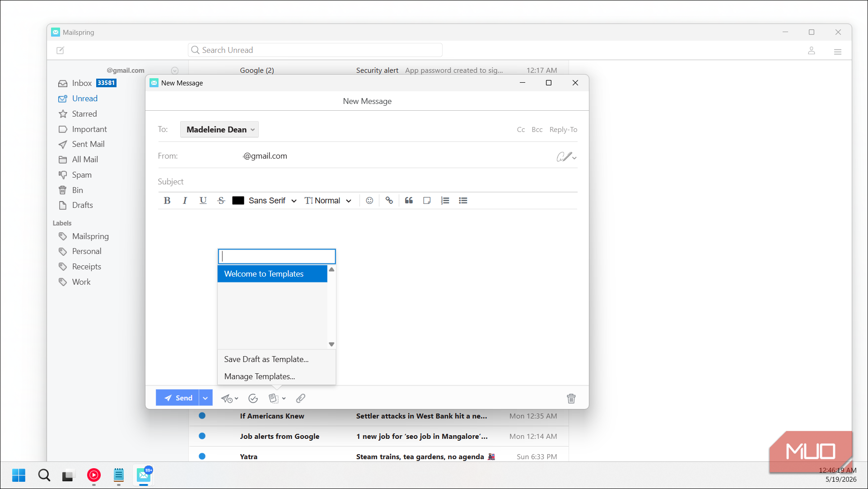Open the Normal text size dropdown
The height and width of the screenshot is (489, 868).
(x=328, y=201)
